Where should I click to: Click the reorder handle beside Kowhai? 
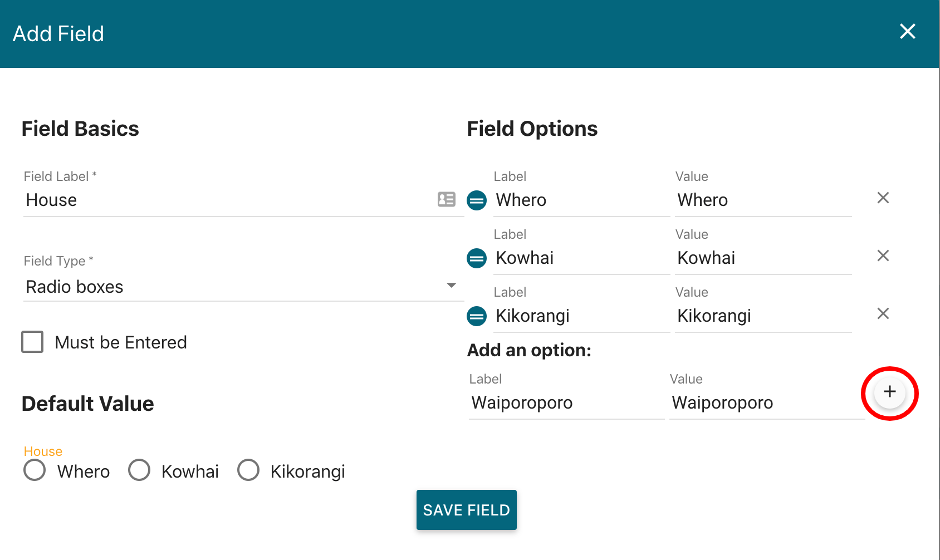click(x=477, y=258)
